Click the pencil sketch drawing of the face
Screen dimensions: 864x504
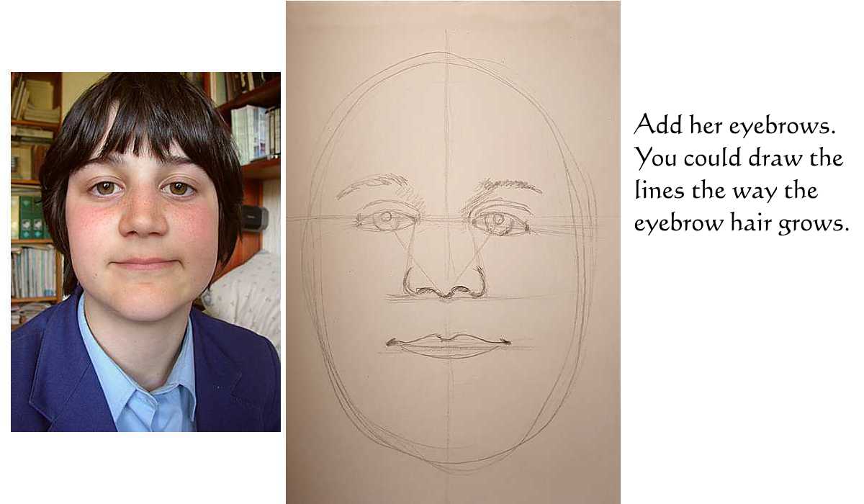click(453, 252)
